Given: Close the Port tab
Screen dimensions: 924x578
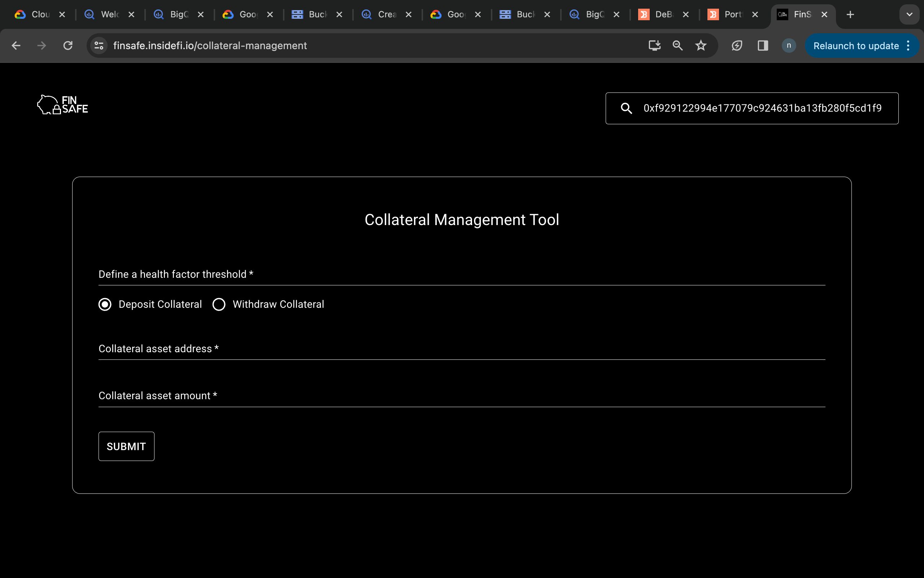Looking at the screenshot, I should (x=755, y=14).
